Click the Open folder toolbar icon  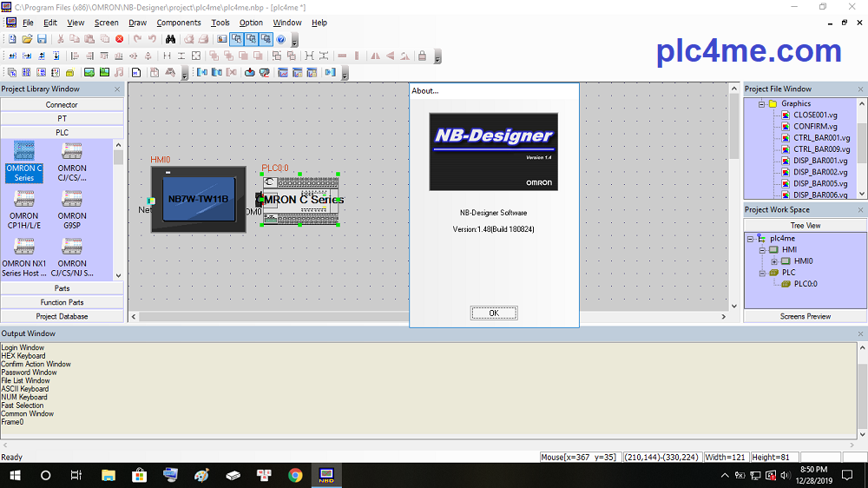pos(27,39)
